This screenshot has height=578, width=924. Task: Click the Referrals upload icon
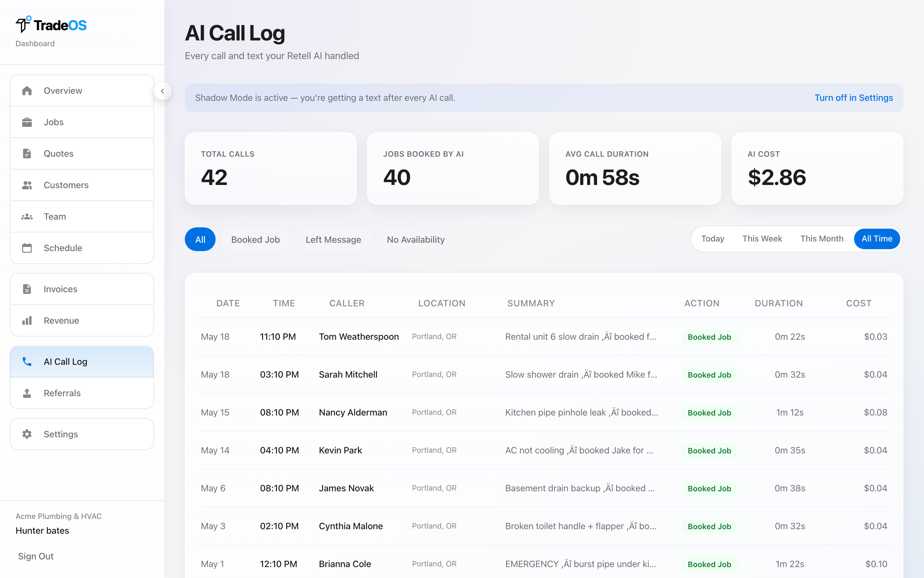27,393
